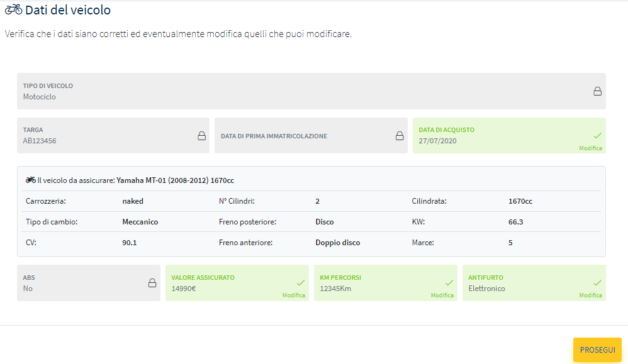628x364 pixels.
Task: Click lock icon in Data di prima immatricolazione
Action: (400, 136)
